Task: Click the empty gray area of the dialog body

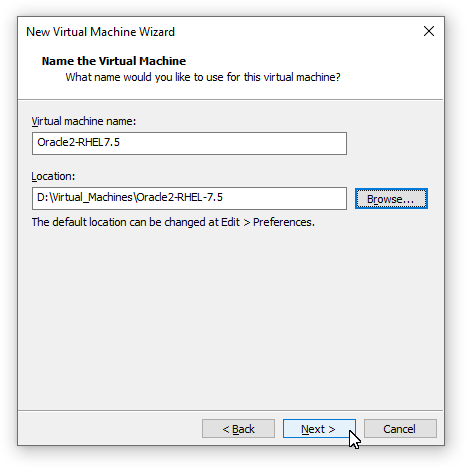Action: (x=230, y=317)
